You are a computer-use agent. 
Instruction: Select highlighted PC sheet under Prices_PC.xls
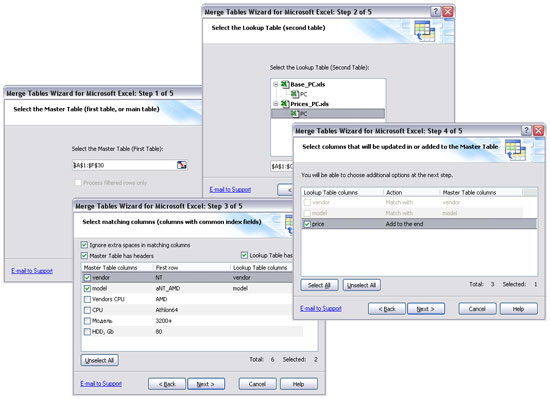pyautogui.click(x=328, y=114)
